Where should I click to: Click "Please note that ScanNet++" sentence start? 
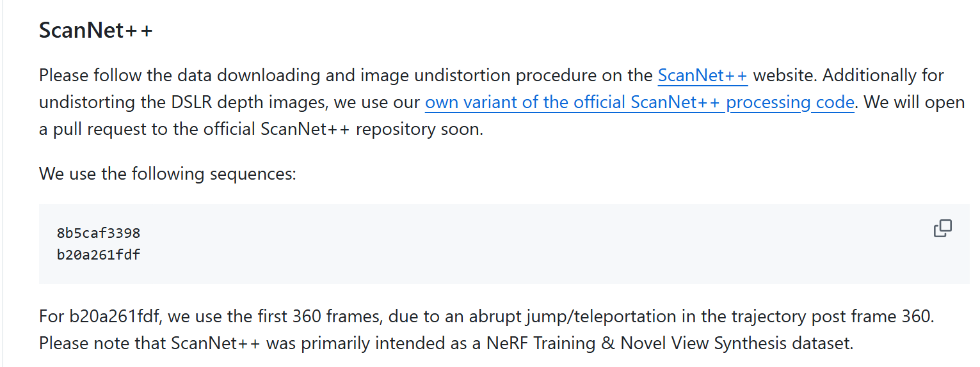pyautogui.click(x=150, y=343)
